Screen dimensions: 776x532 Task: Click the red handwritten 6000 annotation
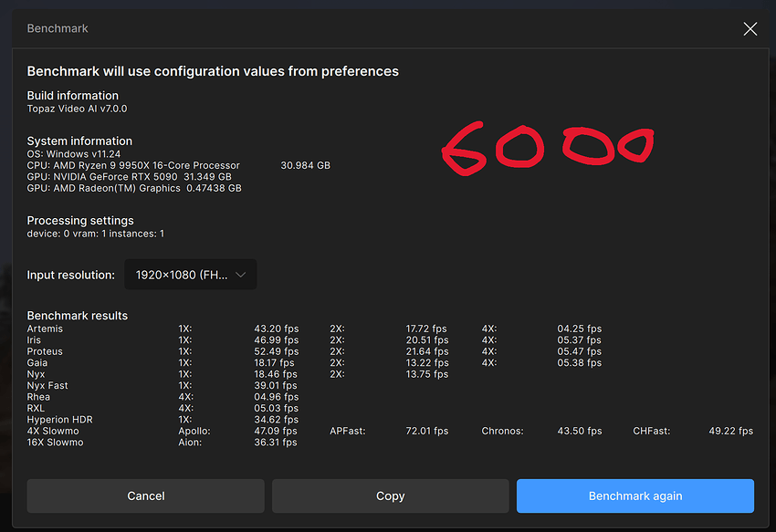click(546, 148)
